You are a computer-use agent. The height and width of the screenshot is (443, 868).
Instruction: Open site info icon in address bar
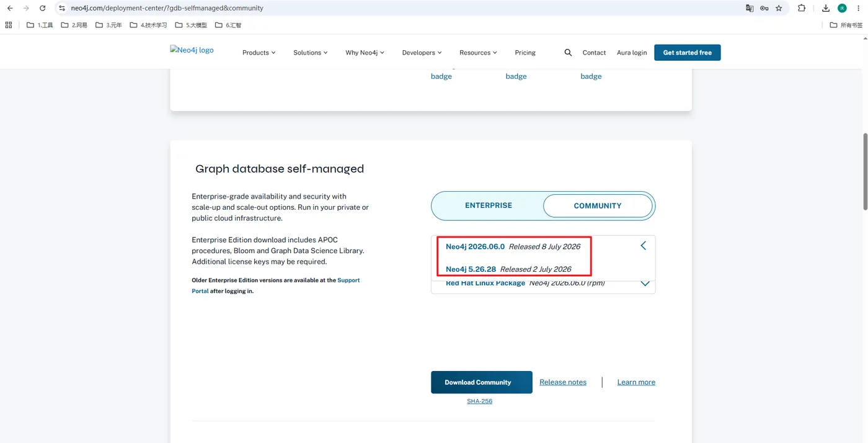click(x=62, y=8)
